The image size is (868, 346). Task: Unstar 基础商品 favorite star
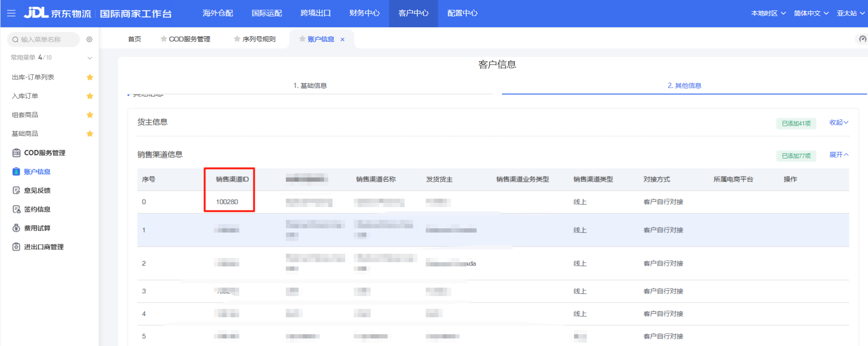(x=90, y=134)
